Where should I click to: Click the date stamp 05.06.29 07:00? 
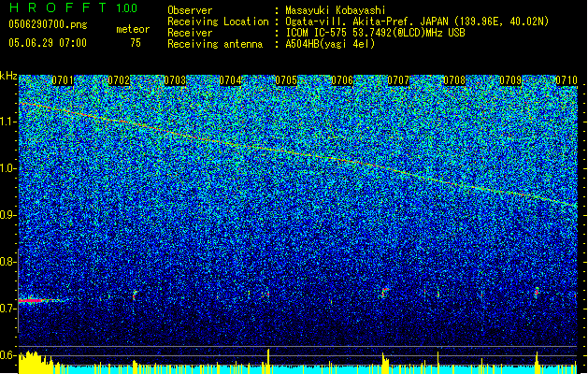48,43
